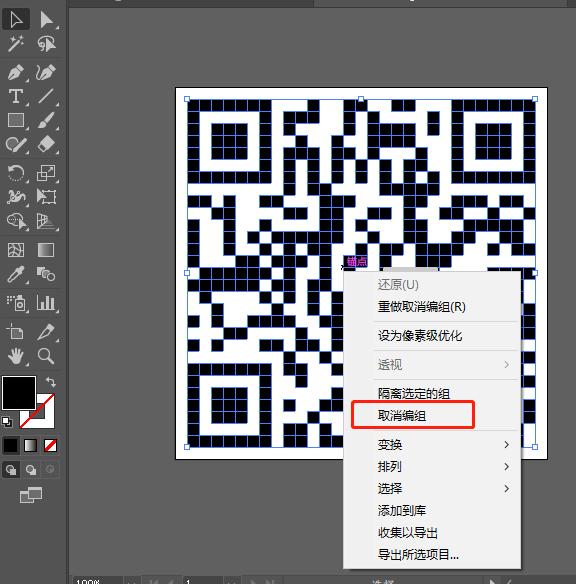Select the Column Graph tool
This screenshot has width=576, height=584.
click(46, 303)
